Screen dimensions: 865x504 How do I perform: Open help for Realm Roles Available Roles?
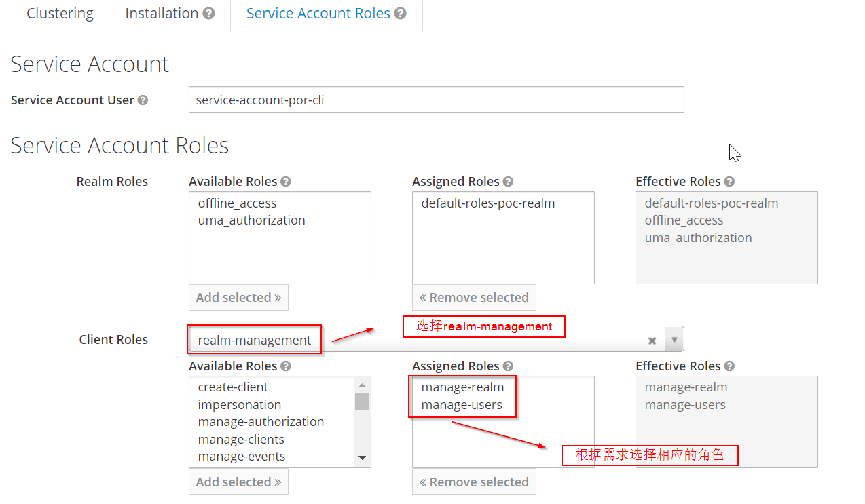click(x=286, y=181)
